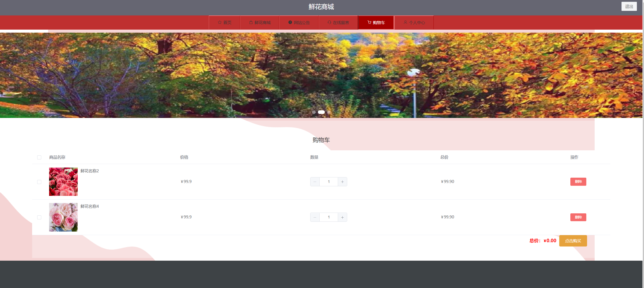The width and height of the screenshot is (644, 288).
Task: Check the box for 鲜花名称2
Action: 39,182
